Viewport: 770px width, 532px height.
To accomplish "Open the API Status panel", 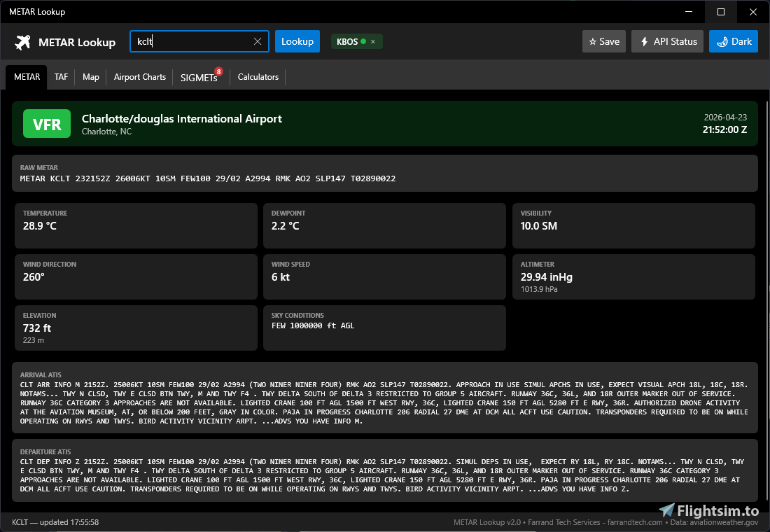I will [x=667, y=41].
